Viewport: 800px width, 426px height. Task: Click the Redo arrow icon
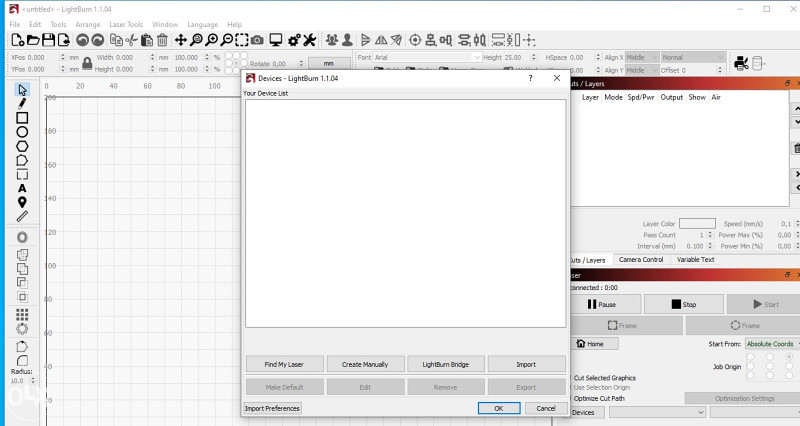point(98,40)
